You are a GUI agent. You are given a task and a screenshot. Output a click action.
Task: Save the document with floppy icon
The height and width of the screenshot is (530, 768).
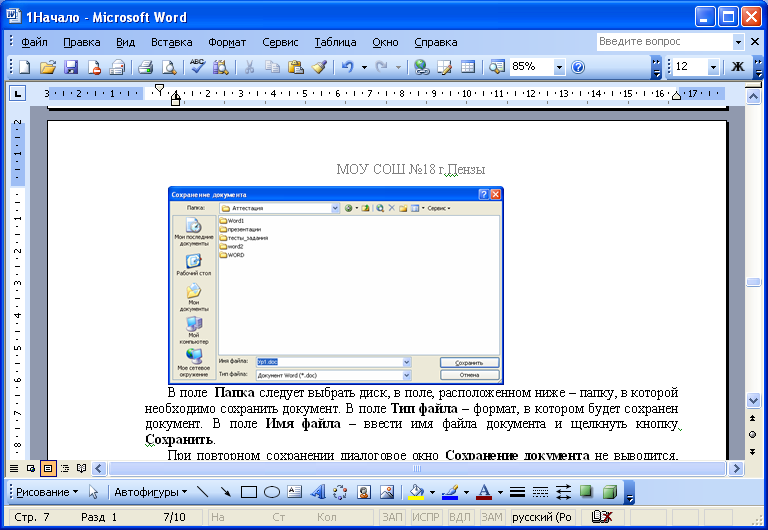tap(71, 67)
